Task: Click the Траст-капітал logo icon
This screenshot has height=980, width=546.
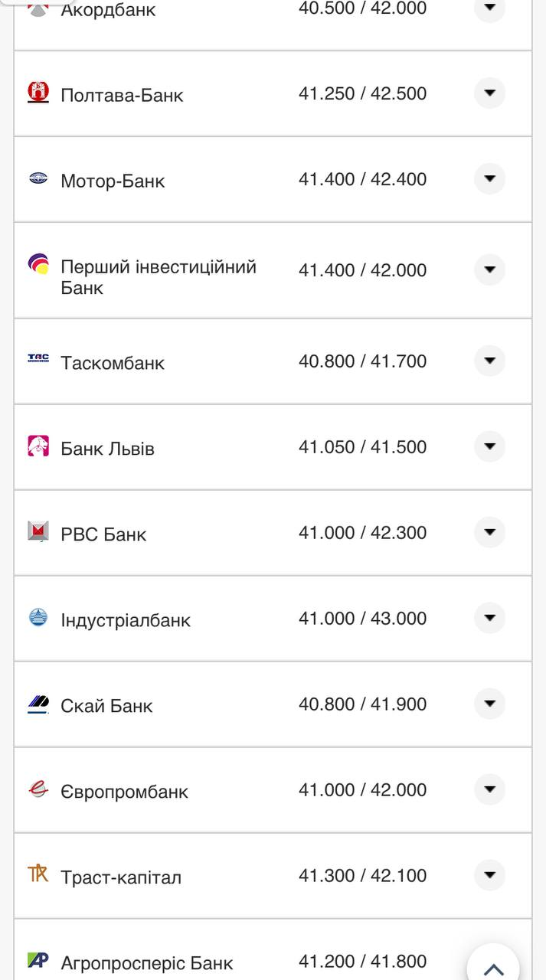Action: pyautogui.click(x=38, y=874)
